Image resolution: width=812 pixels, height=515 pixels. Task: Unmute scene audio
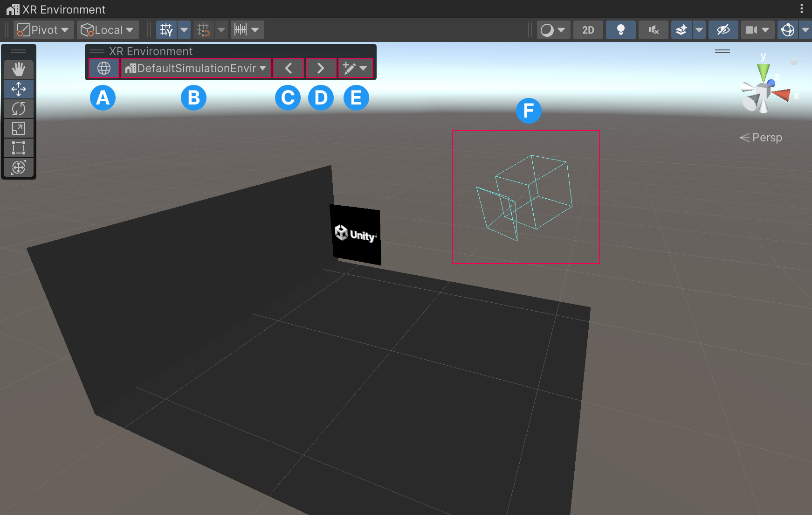653,29
